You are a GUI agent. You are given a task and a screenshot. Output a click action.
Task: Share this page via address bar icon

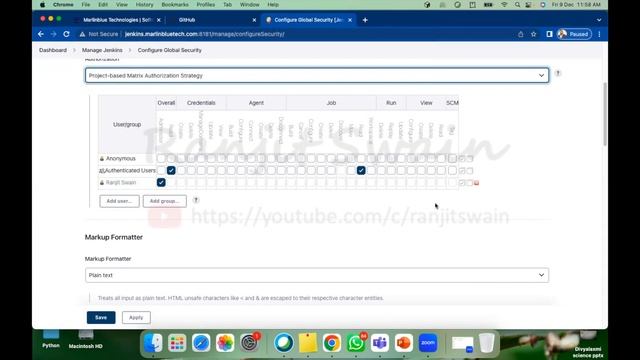520,34
